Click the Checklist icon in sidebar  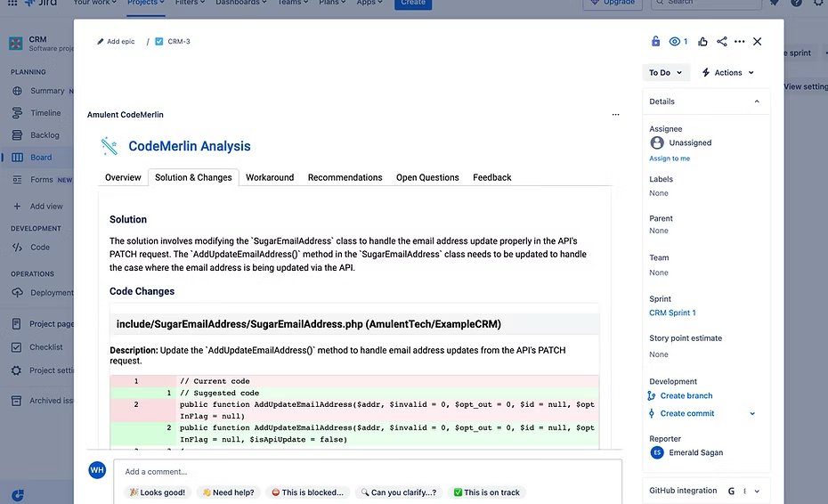(16, 347)
